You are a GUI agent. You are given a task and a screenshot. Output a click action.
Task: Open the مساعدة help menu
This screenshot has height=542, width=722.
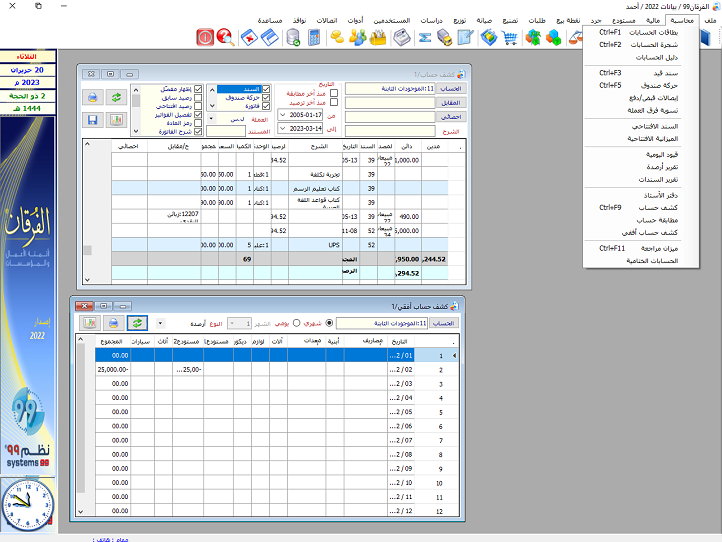[271, 20]
